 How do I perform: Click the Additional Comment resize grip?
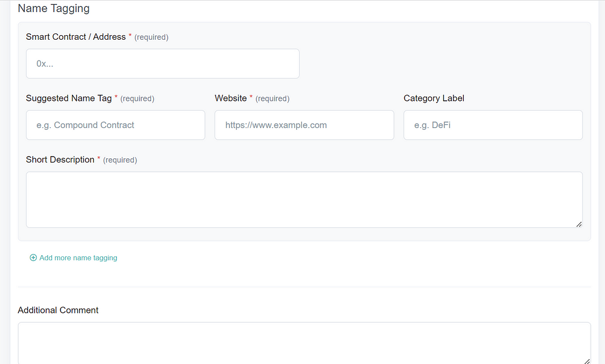(x=587, y=361)
